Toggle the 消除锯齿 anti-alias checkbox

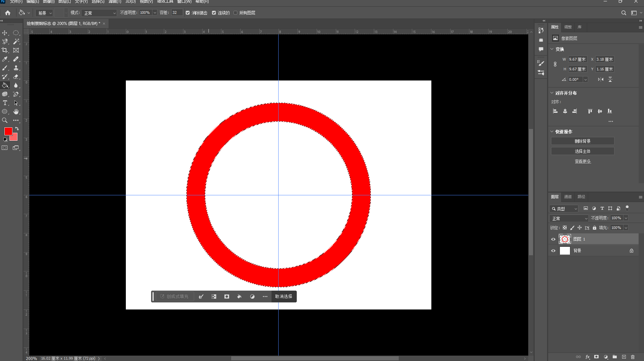[188, 13]
